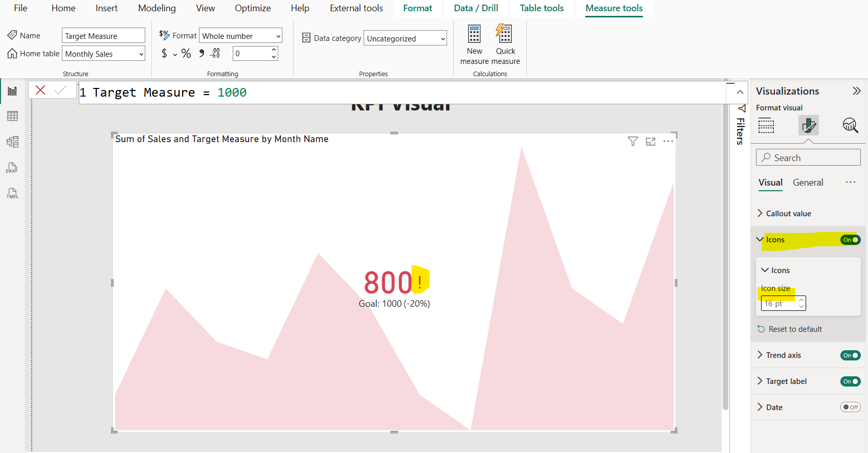Screen dimensions: 868x453
Task: Click Reset to default
Action: point(795,329)
